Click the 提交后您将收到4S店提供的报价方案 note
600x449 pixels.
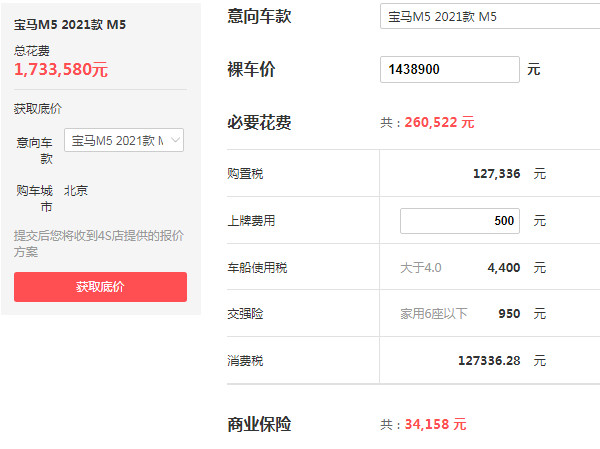pos(99,243)
